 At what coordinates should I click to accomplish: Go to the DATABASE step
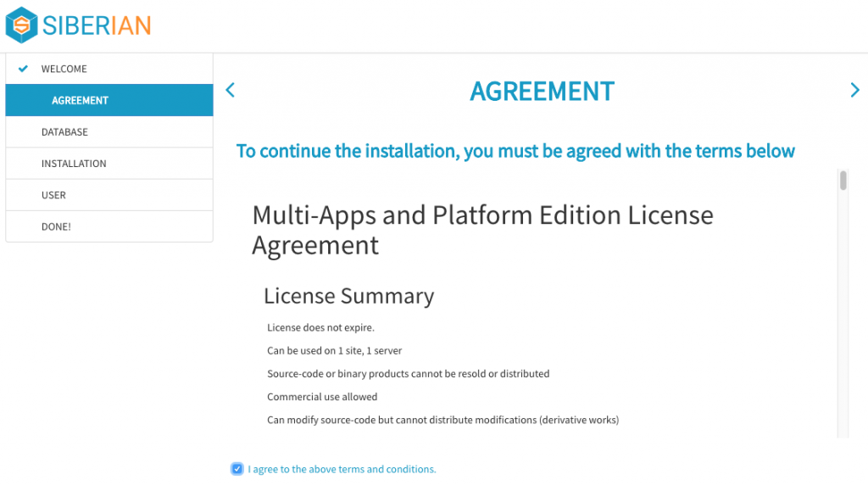[64, 132]
